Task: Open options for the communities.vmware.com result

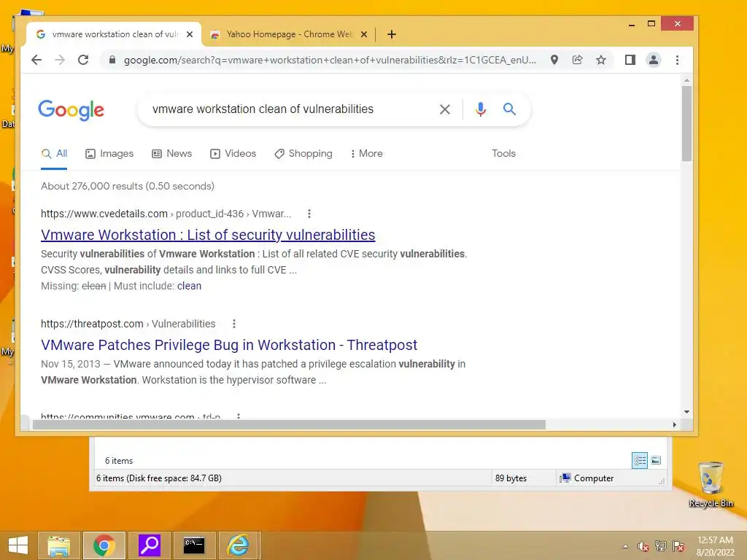Action: click(x=239, y=416)
